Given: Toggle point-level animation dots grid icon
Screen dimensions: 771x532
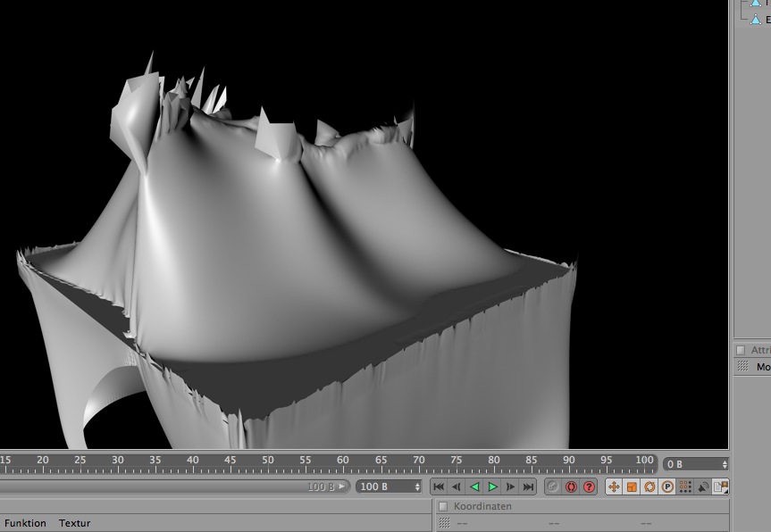Looking at the screenshot, I should click(x=685, y=486).
